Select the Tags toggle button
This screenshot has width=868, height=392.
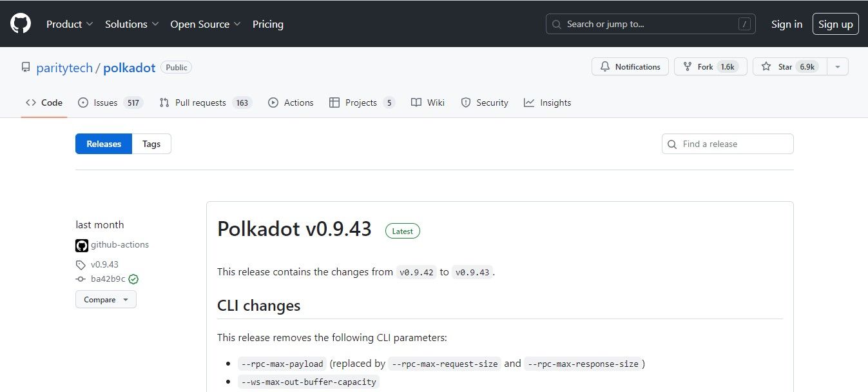coord(151,144)
